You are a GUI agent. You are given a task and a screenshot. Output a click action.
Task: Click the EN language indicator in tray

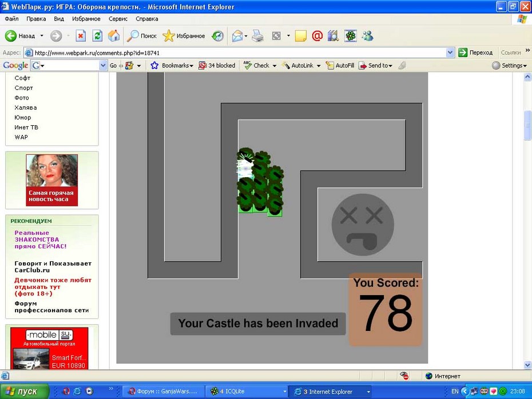pyautogui.click(x=455, y=391)
